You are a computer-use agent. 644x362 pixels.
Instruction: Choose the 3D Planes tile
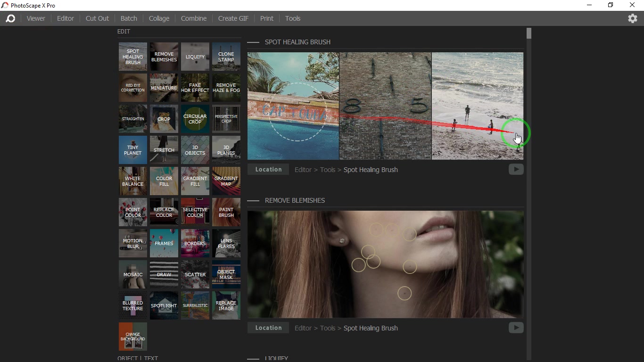[x=226, y=150]
